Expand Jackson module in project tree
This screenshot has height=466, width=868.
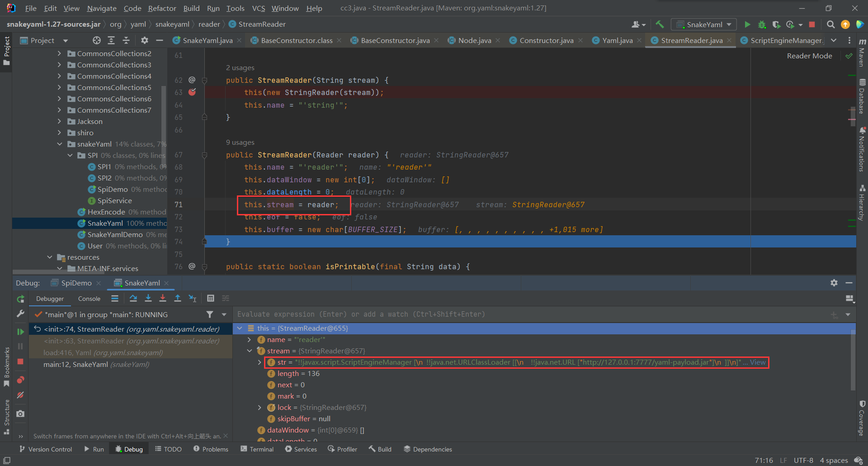pyautogui.click(x=59, y=121)
